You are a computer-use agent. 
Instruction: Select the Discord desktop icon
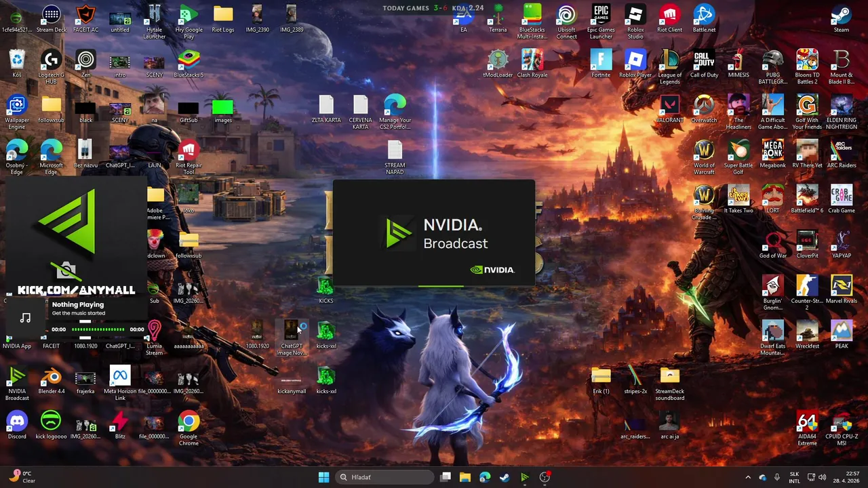pos(17,426)
